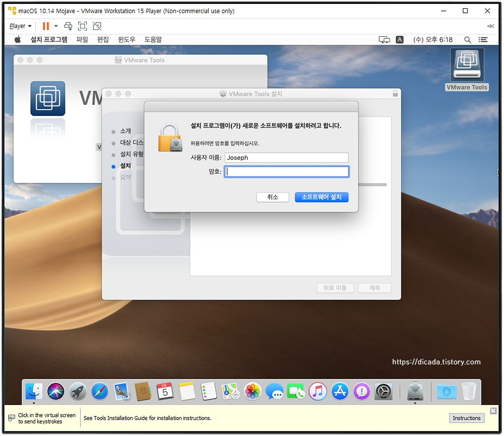Image resolution: width=504 pixels, height=436 pixels.
Task: Open the 윈도우 menu
Action: pyautogui.click(x=127, y=39)
